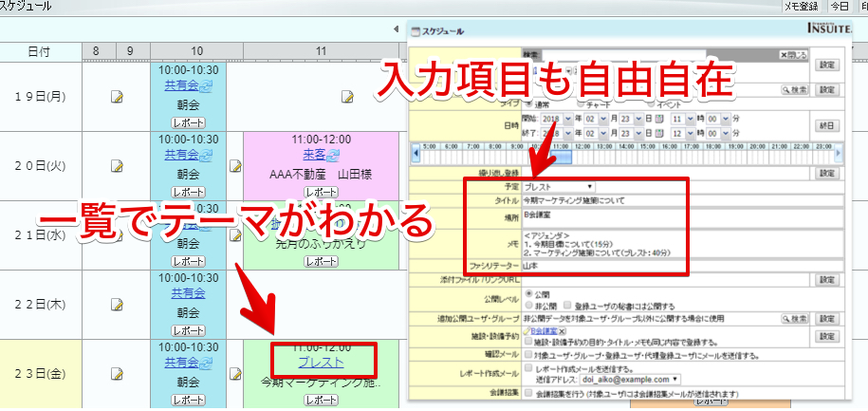Screen dimensions: 868x411
Task: Click the note icon left of the 来客 event
Action: coord(235,165)
